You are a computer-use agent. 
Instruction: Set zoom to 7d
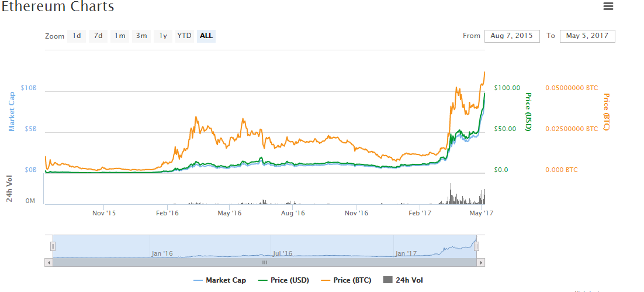(98, 36)
